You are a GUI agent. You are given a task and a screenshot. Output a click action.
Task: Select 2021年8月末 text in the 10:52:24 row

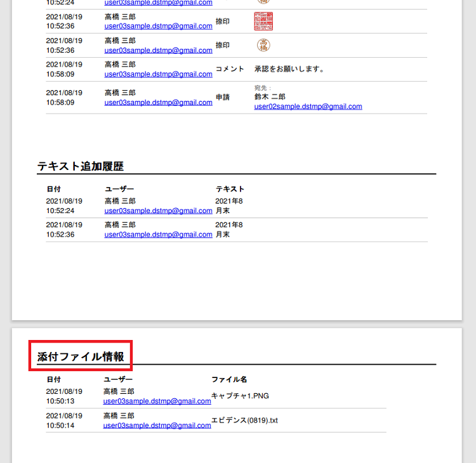(229, 205)
